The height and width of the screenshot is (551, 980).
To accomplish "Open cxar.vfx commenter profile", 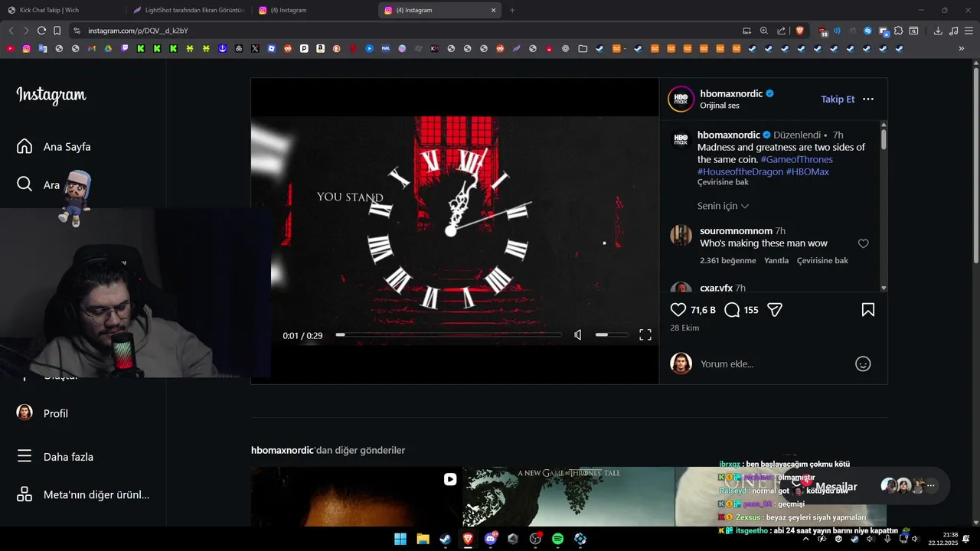I will click(x=717, y=288).
